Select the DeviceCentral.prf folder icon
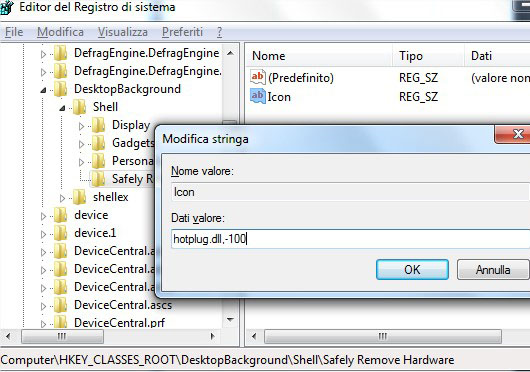Screen dimensions: 530x372 61,322
